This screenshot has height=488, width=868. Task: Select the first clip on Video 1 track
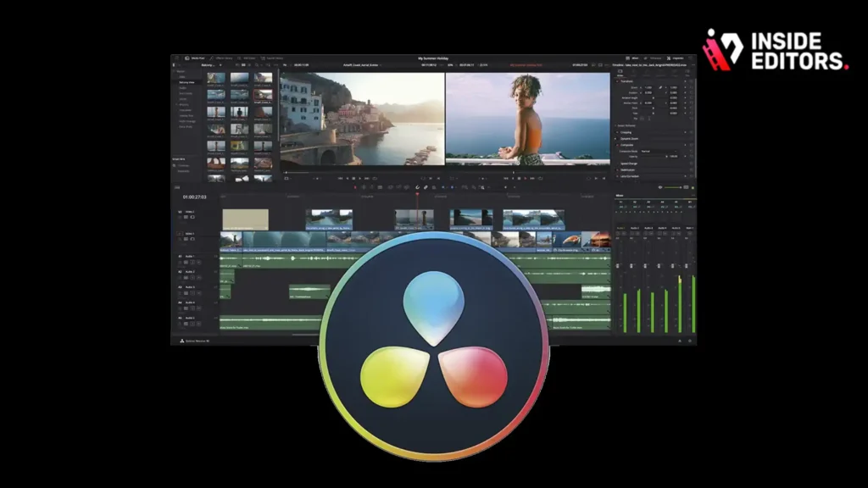(231, 241)
